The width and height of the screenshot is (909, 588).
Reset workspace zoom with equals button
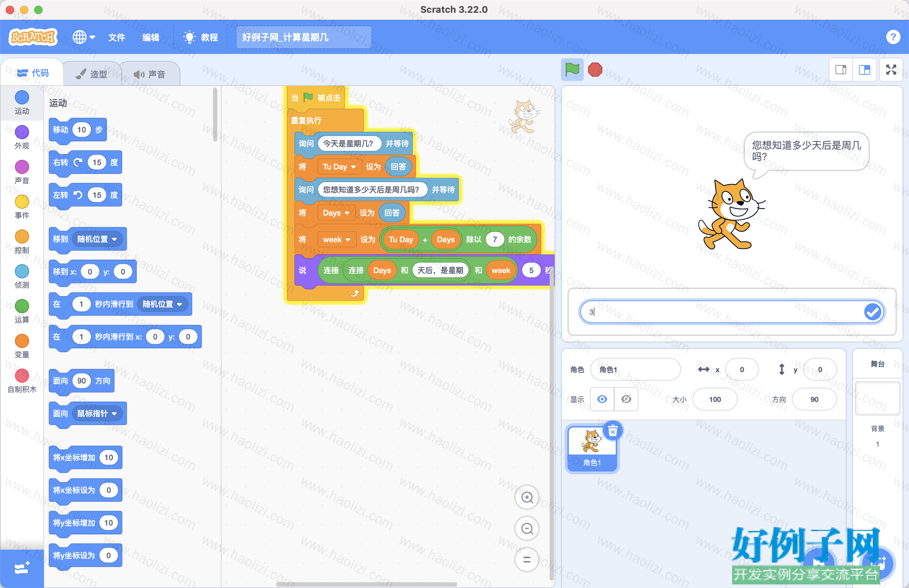pyautogui.click(x=527, y=560)
